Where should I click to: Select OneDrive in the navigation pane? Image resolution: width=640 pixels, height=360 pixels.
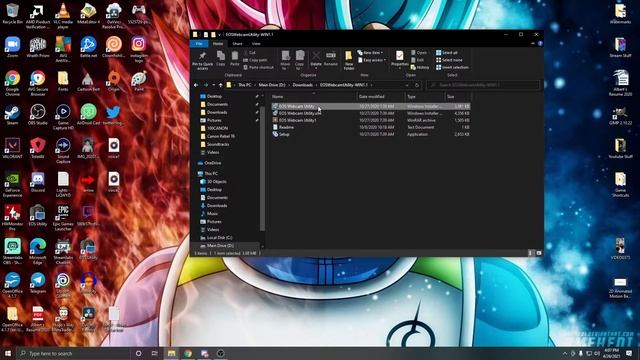pos(212,163)
